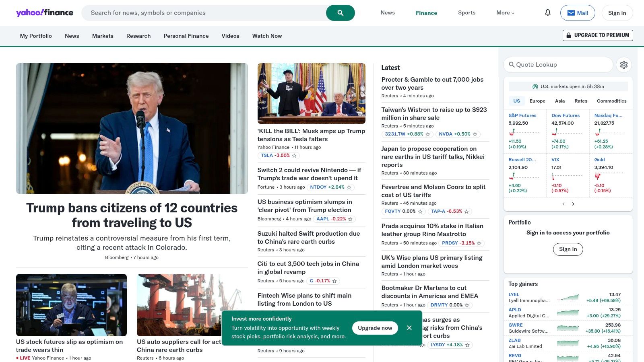Star the PRDSY -3.15% ticker chip

479,243
